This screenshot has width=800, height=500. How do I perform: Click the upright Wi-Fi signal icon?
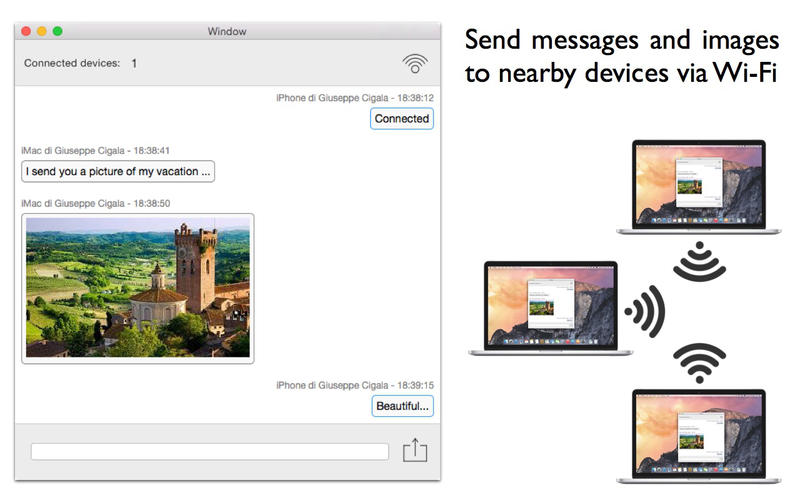coord(699,363)
